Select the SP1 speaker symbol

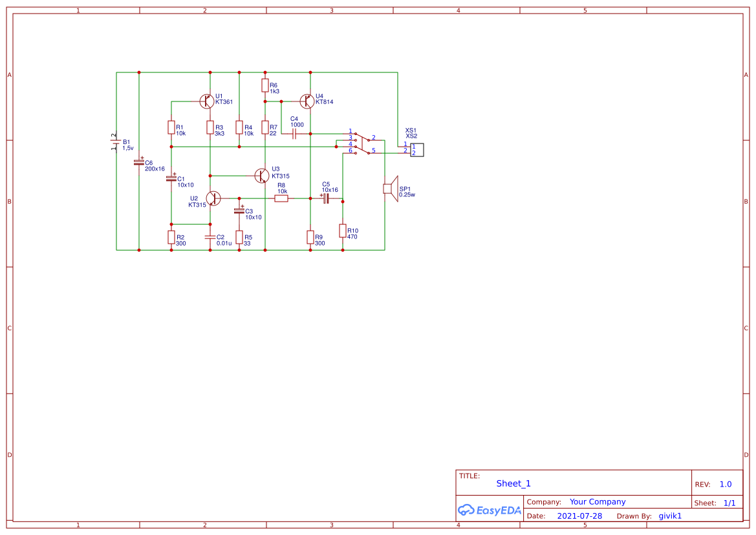(389, 188)
